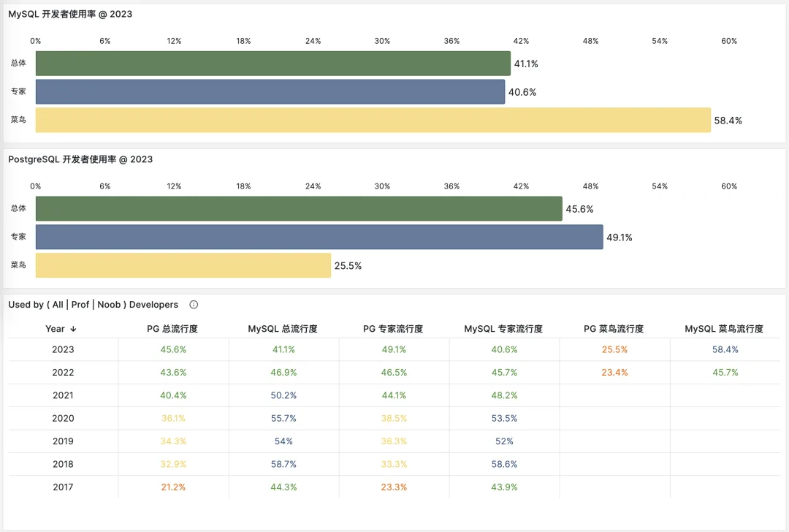Image resolution: width=789 pixels, height=532 pixels.
Task: Select the 2017 year row cell
Action: pos(63,487)
